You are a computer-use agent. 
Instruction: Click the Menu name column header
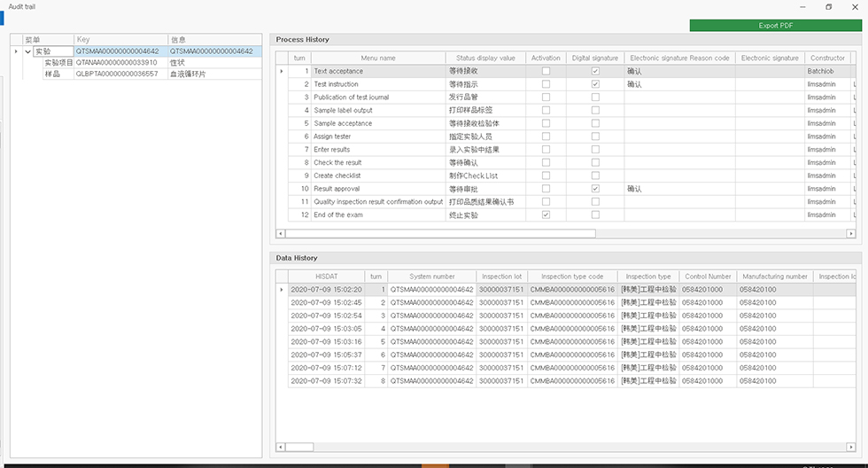378,58
